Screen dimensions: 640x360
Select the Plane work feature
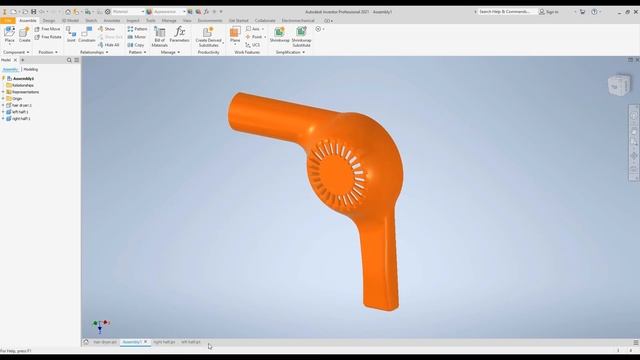(x=235, y=35)
